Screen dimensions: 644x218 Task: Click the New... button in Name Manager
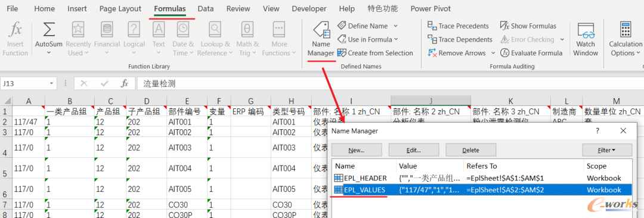pos(357,150)
